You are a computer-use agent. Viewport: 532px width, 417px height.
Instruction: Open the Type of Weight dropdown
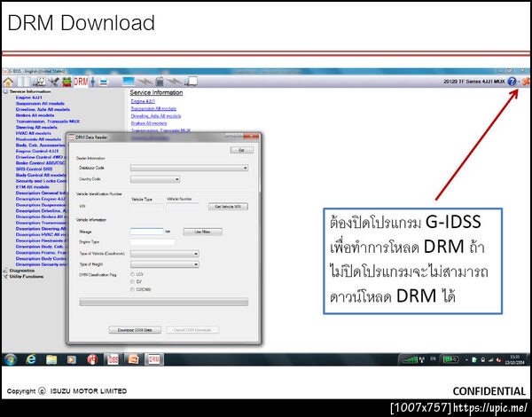click(x=165, y=264)
